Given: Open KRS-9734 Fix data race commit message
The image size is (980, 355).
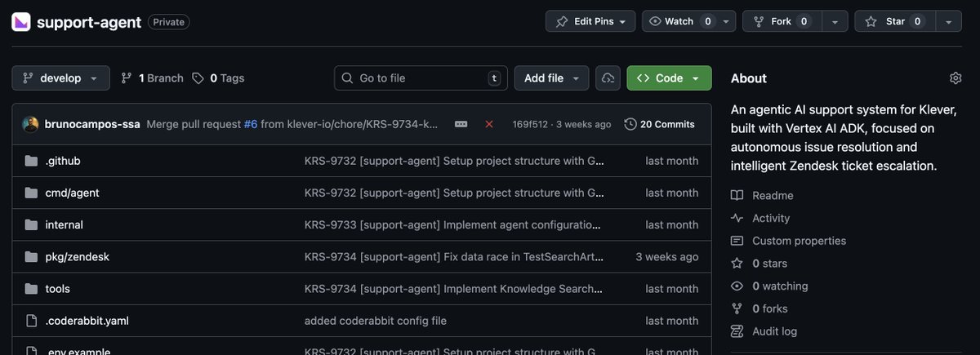Looking at the screenshot, I should tap(455, 256).
